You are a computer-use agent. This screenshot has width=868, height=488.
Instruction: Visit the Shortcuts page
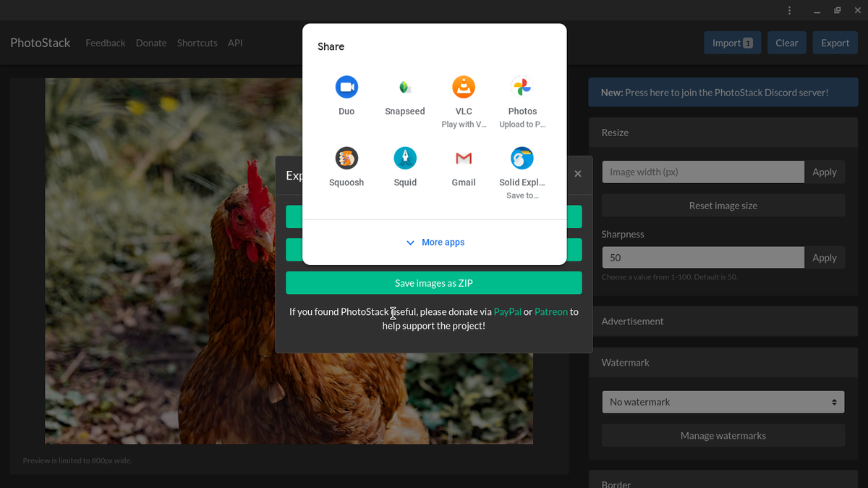pos(197,43)
